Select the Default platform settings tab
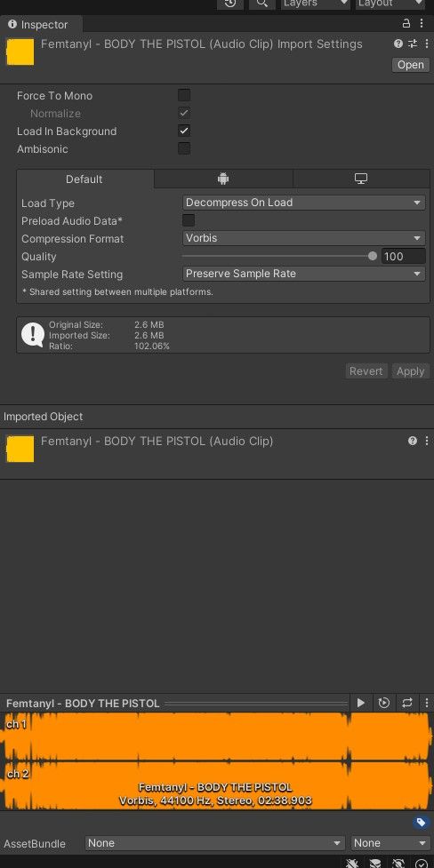Screen dimensions: 434x868 pyautogui.click(x=84, y=179)
